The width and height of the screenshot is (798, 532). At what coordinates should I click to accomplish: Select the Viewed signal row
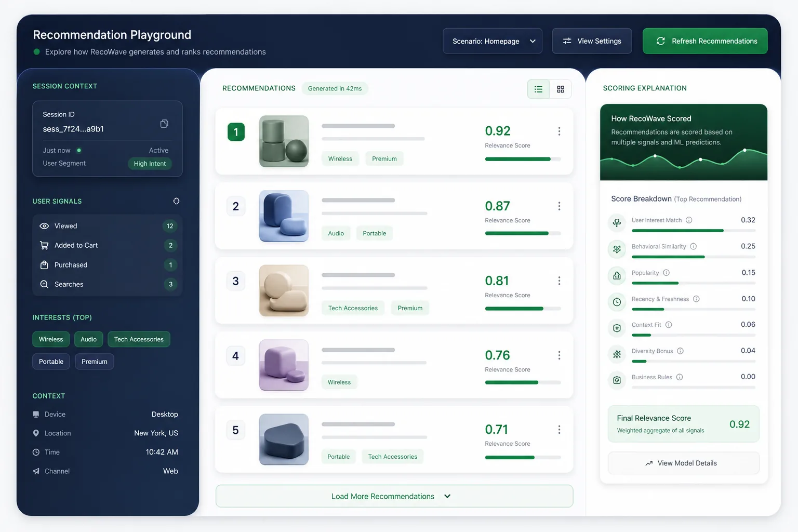click(x=108, y=226)
